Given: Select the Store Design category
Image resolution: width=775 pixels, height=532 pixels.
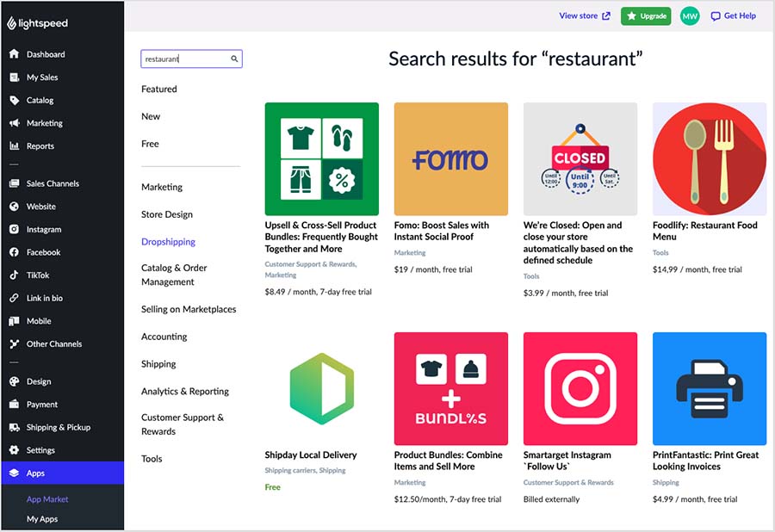Looking at the screenshot, I should (166, 214).
